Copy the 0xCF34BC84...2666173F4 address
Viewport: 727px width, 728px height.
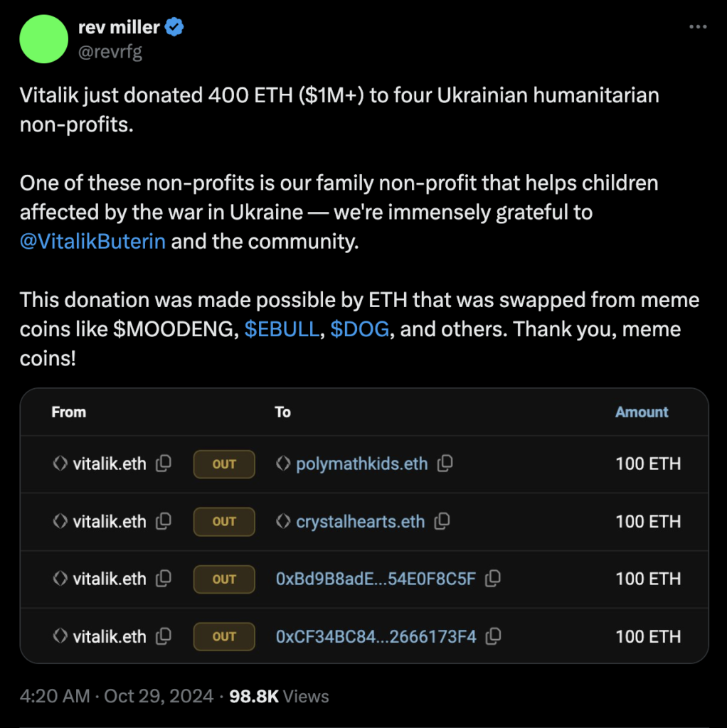(493, 636)
